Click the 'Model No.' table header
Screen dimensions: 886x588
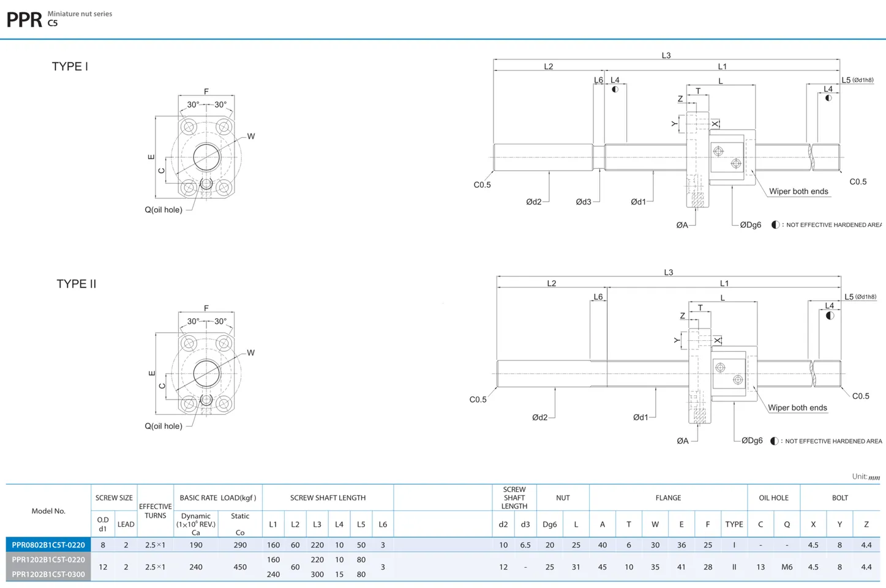[48, 511]
